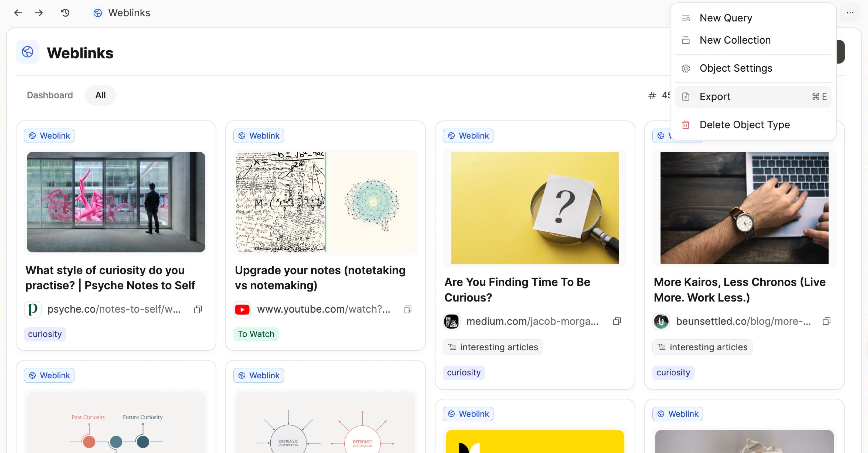
Task: Select New Query from the menu
Action: tap(726, 18)
